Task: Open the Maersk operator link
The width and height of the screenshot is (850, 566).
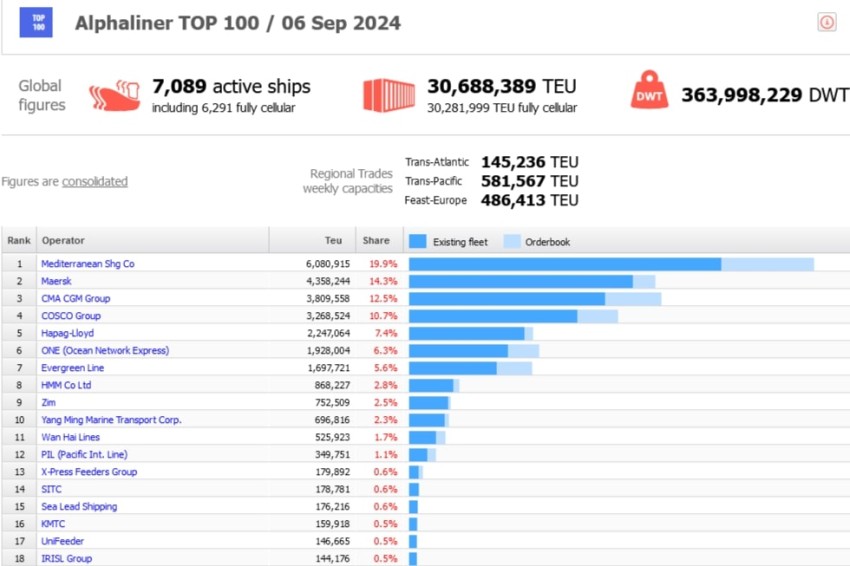Action: click(56, 281)
